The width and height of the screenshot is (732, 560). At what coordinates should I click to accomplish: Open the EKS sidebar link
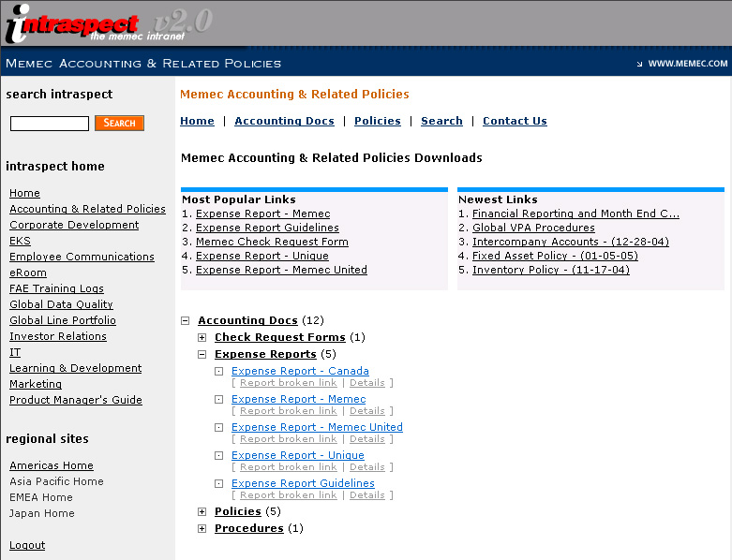pos(20,241)
